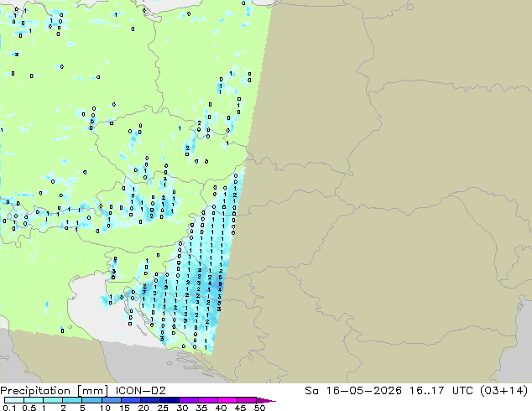The width and height of the screenshot is (532, 411).
Task: Click the legend value "25"
Action: (163, 408)
